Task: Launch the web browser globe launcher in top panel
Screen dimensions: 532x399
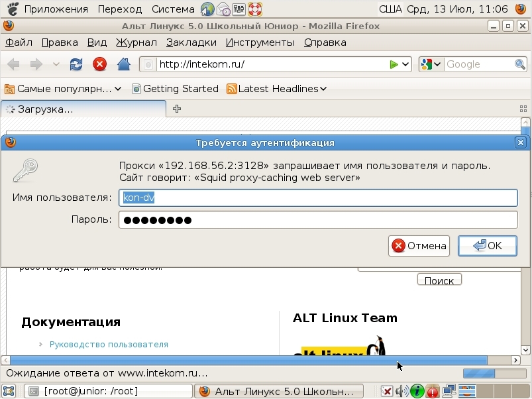Action: [x=207, y=9]
